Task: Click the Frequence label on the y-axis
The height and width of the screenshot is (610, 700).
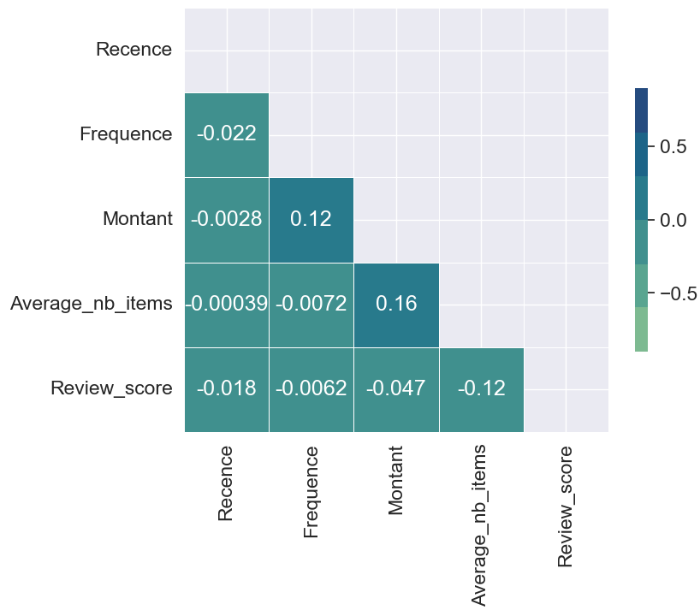Action: 126,134
